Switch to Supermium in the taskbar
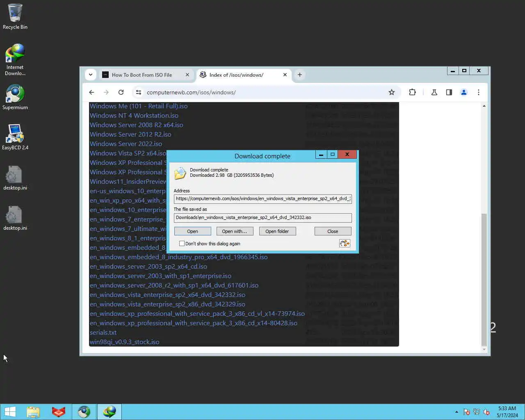Screen dimensions: 525x420 pyautogui.click(x=84, y=412)
